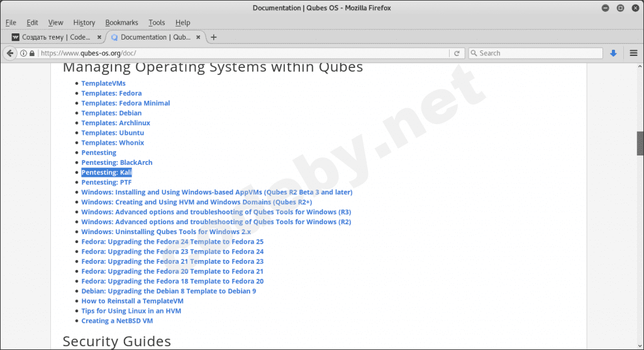Open the History menu
The width and height of the screenshot is (644, 350).
pyautogui.click(x=84, y=23)
